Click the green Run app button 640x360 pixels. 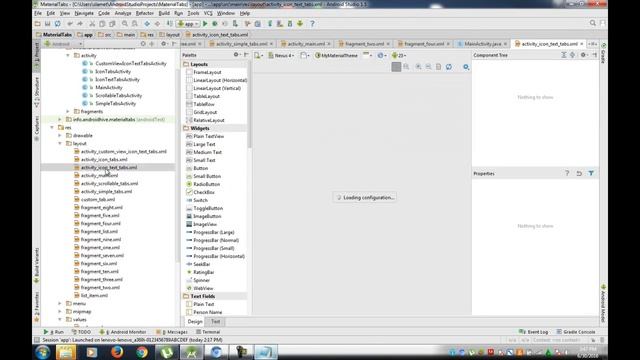205,24
